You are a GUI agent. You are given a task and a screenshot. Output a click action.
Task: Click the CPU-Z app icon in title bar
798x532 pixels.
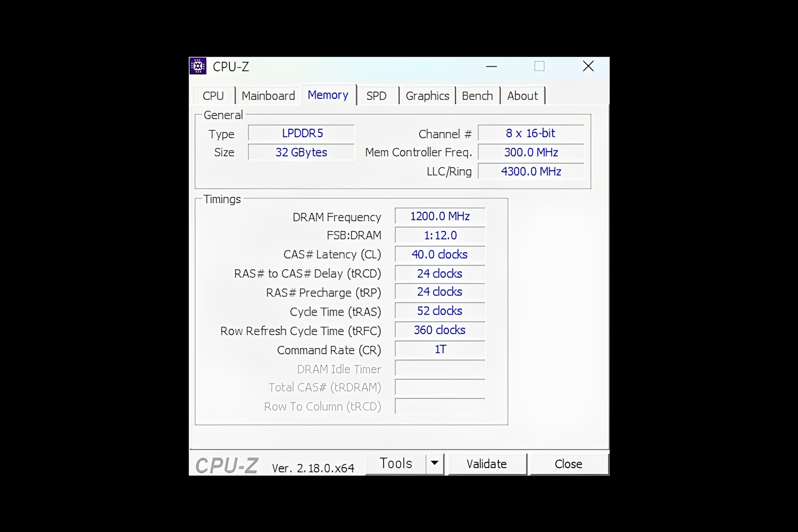point(198,66)
